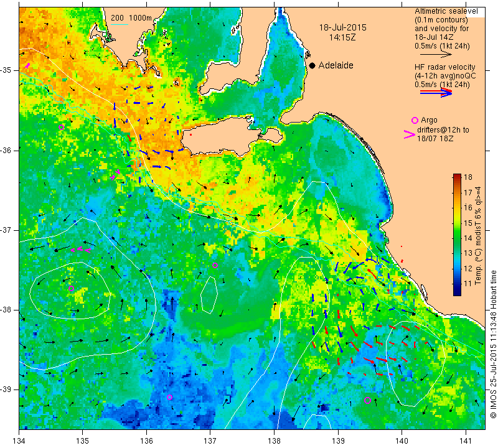The width and height of the screenshot is (498, 448).
Task: Click the -39 latitude axis label
Action: coord(8,390)
